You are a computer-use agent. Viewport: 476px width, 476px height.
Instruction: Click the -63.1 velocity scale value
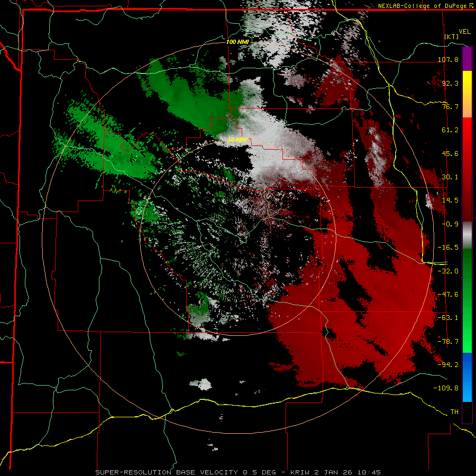pyautogui.click(x=448, y=317)
